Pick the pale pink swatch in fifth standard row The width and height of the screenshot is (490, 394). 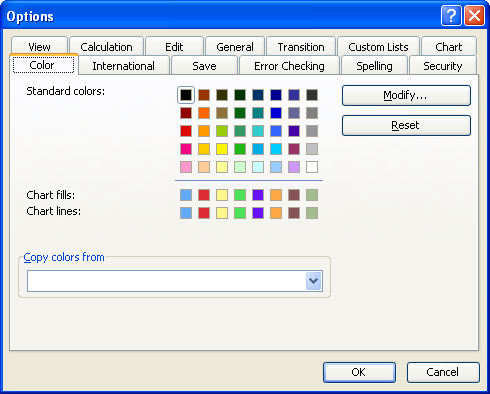[x=186, y=167]
